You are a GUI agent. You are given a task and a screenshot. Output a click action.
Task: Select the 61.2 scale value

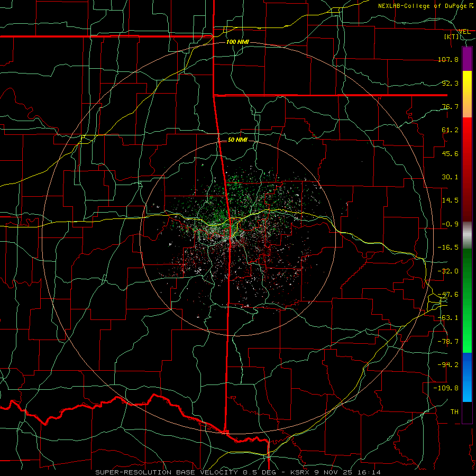[450, 130]
